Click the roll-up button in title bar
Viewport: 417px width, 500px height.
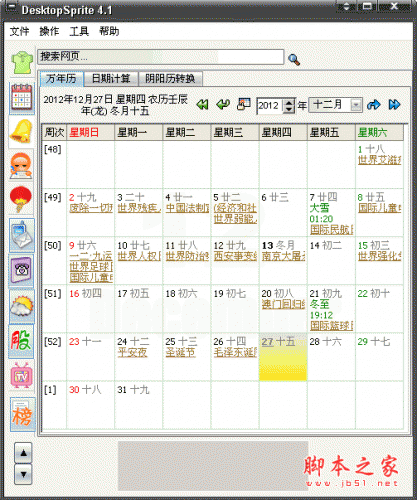point(346,6)
